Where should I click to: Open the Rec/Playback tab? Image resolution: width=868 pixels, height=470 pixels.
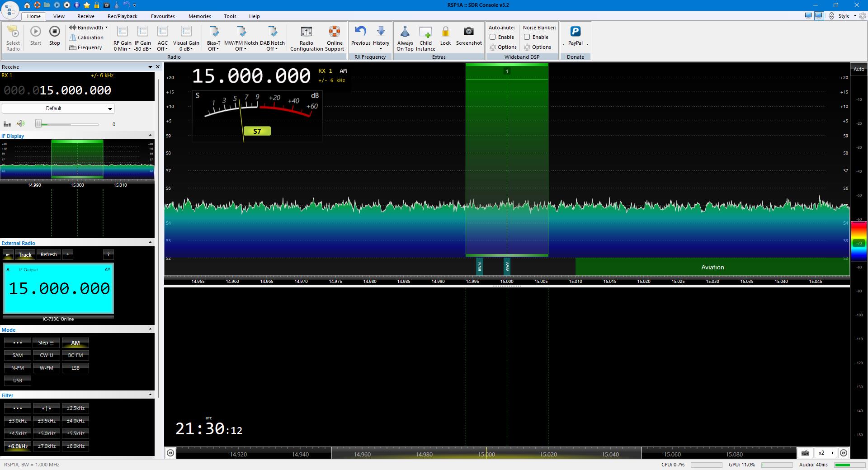[x=122, y=16]
